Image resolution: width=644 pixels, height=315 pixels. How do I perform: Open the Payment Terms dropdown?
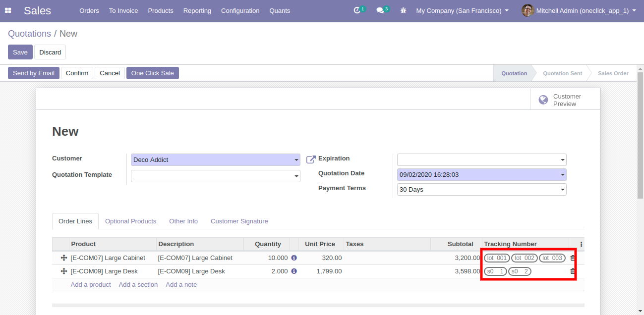[x=563, y=190]
